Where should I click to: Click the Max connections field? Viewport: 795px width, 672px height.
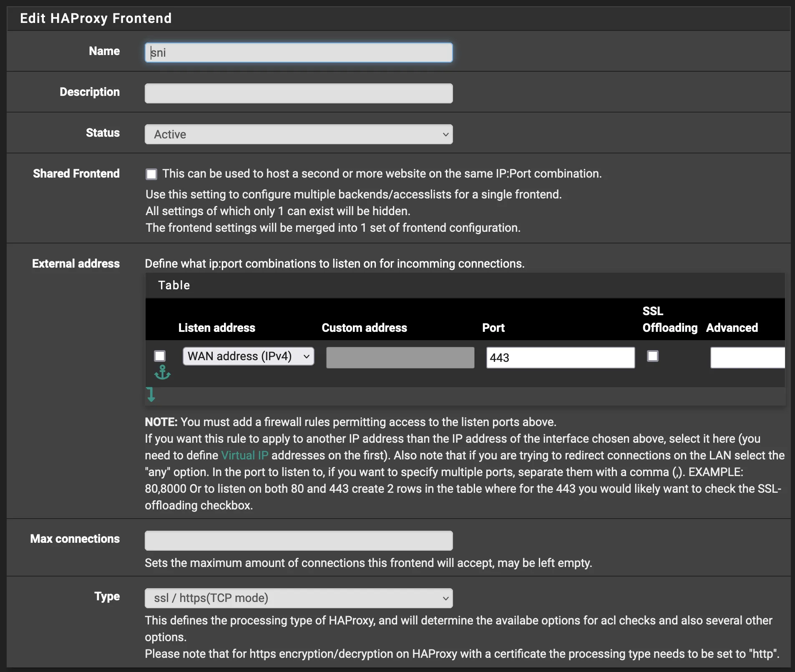coord(298,540)
